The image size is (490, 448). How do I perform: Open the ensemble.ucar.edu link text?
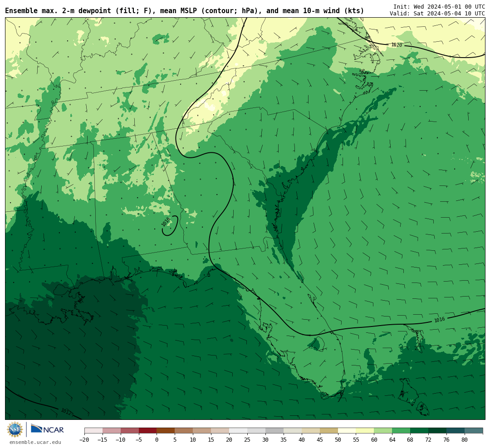[x=35, y=442]
